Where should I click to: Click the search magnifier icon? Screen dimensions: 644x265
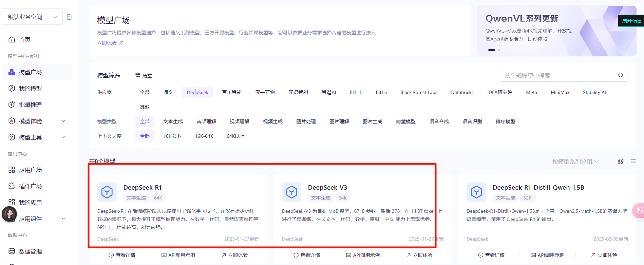click(x=621, y=75)
